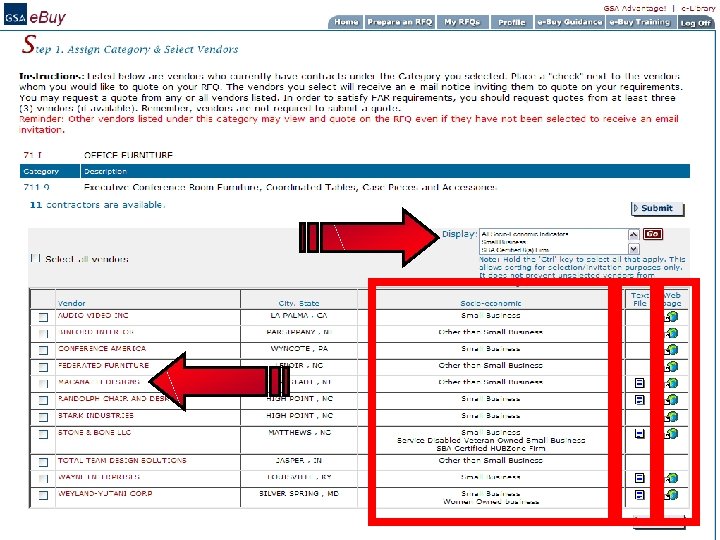Sort by Socio-economic column header
The image size is (720, 540).
click(491, 303)
